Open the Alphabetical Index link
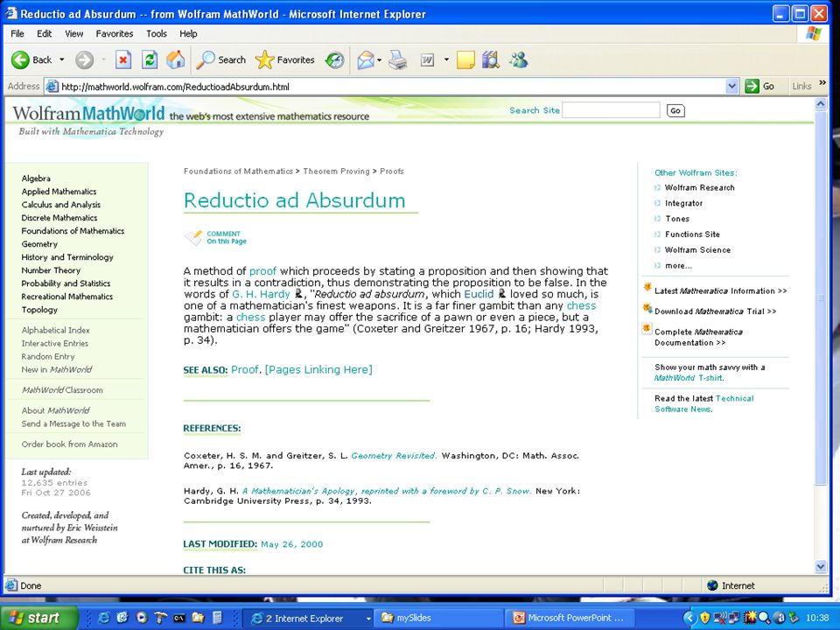This screenshot has height=630, width=840. tap(56, 331)
